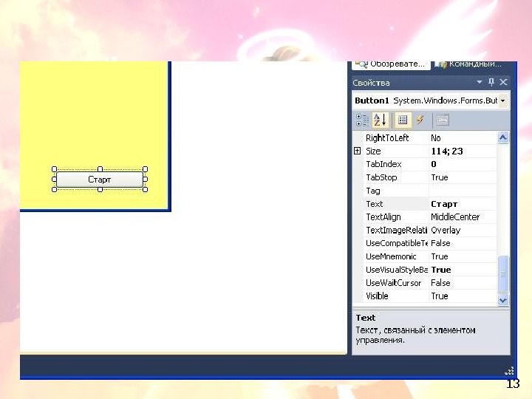Sort properties alphabetically with the A-Z icon
Image resolution: width=532 pixels, height=399 pixels.
(x=381, y=120)
